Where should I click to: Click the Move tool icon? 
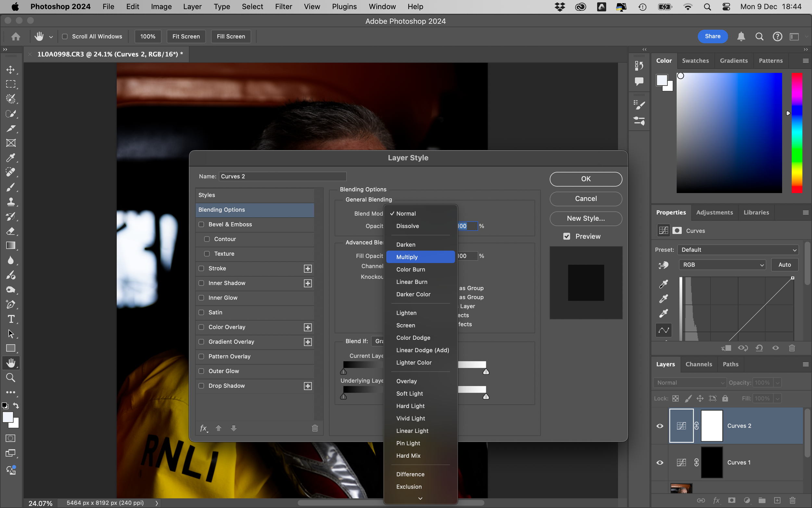(11, 70)
